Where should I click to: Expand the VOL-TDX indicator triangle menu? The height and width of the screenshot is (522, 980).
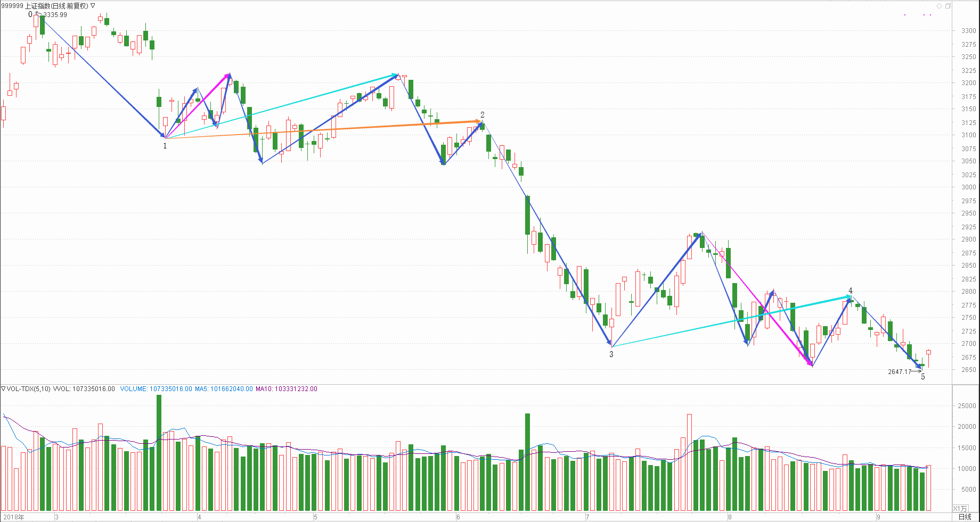click(3, 389)
